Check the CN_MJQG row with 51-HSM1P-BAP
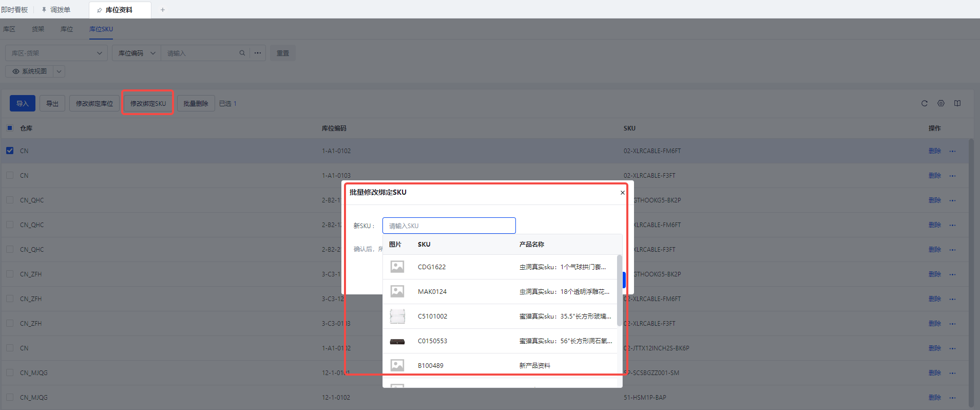Image resolution: width=980 pixels, height=410 pixels. pos(10,397)
